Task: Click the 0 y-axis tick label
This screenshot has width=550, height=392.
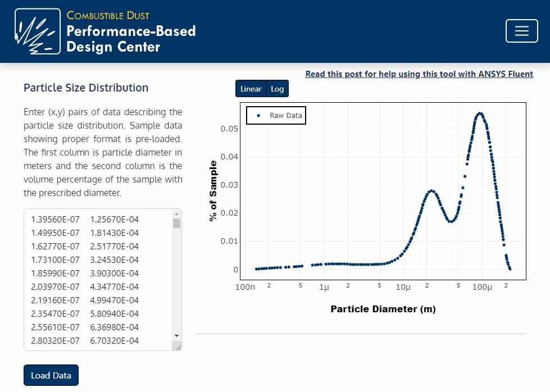Action: [236, 270]
